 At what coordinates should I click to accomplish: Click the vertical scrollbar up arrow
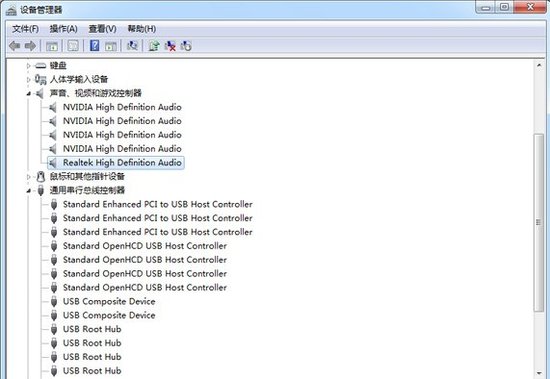539,65
